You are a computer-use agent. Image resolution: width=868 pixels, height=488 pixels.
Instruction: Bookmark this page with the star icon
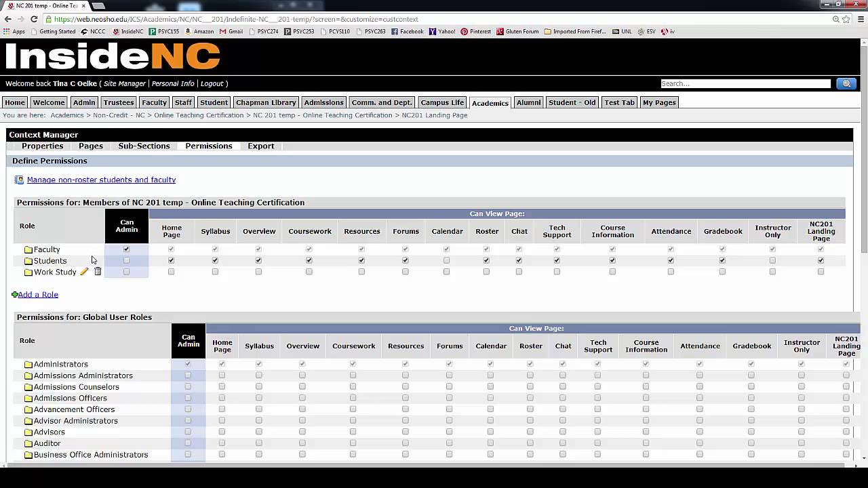846,19
